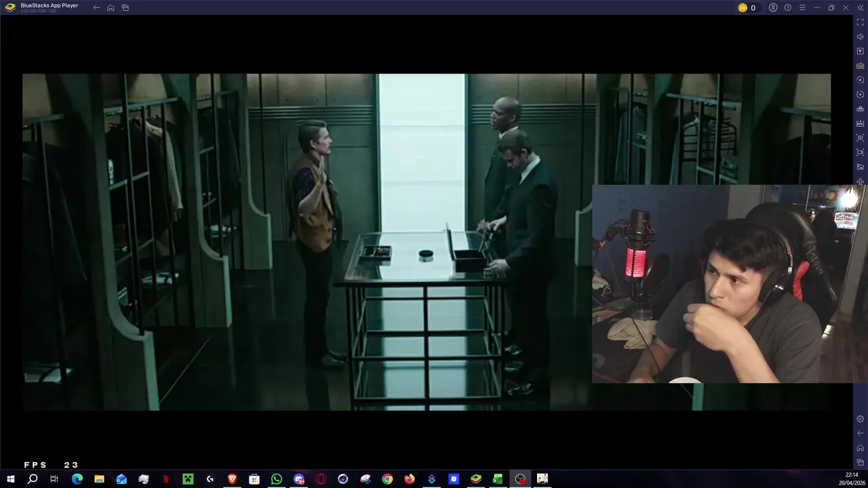
Task: Open the macro recorder play icon
Action: 861,80
